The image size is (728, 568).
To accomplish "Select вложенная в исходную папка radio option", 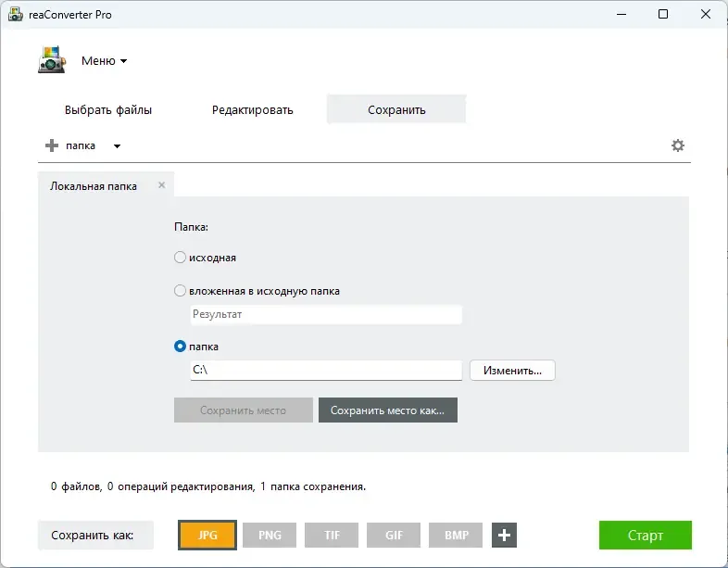I will (180, 291).
